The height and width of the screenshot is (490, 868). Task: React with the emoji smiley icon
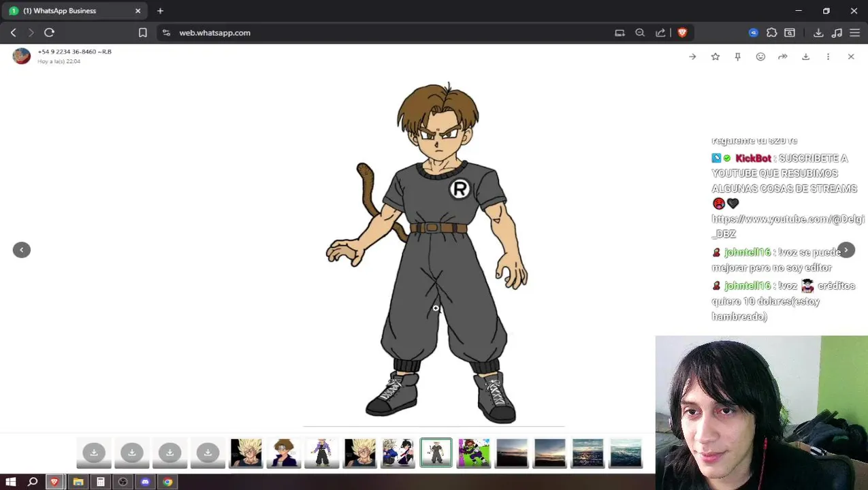(760, 56)
